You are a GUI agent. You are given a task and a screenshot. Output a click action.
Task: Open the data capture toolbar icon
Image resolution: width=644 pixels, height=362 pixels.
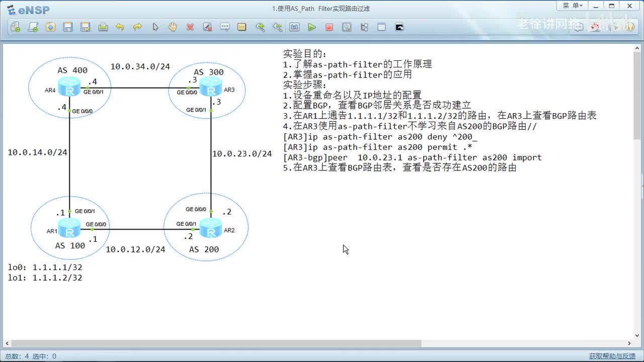[x=347, y=27]
